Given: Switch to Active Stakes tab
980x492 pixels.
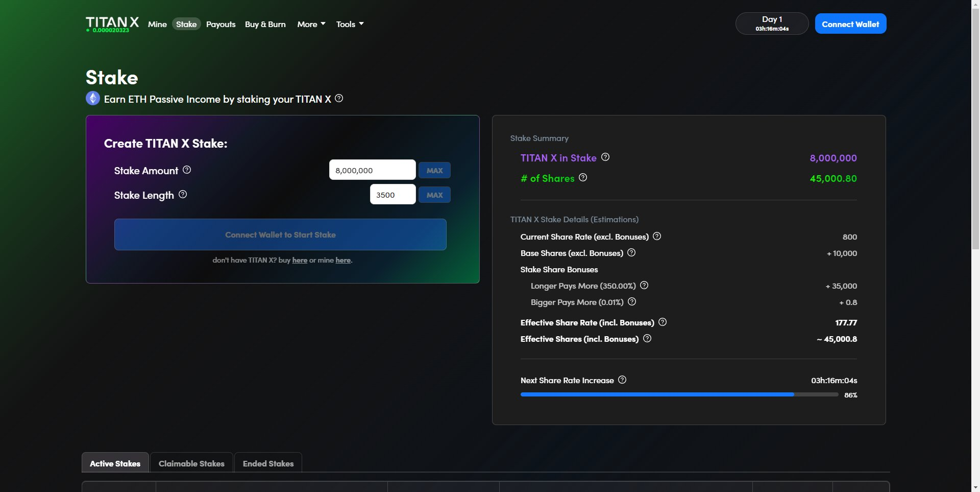Looking at the screenshot, I should (x=115, y=463).
